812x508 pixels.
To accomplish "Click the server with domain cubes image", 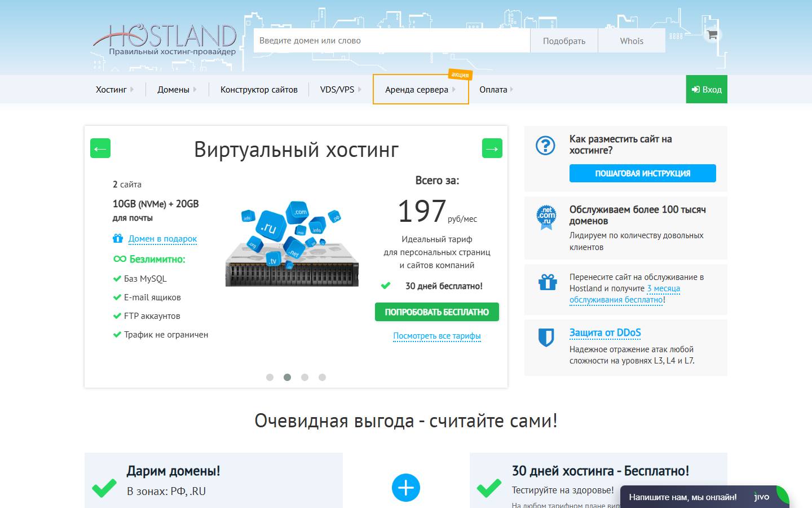I will pos(292,244).
